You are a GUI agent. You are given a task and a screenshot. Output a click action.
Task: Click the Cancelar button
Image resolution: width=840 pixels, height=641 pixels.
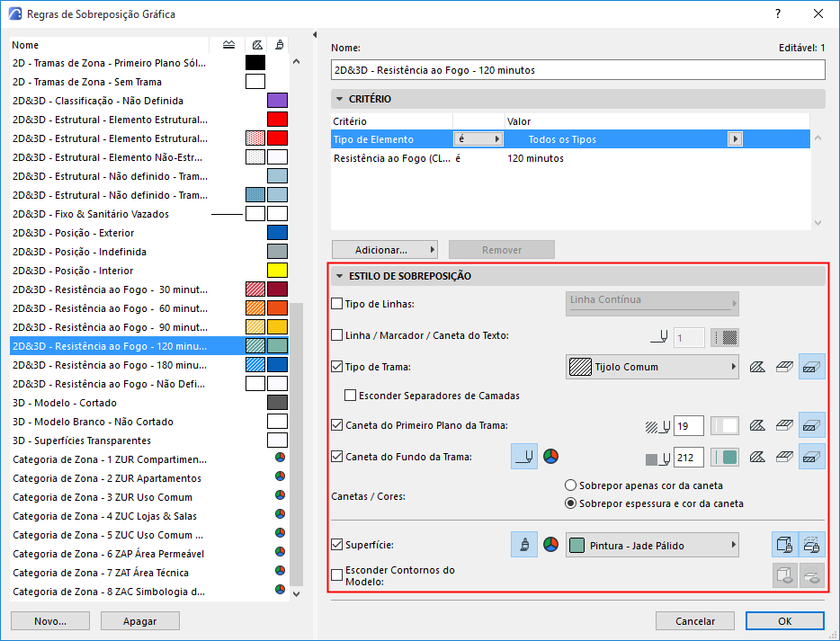(x=695, y=621)
